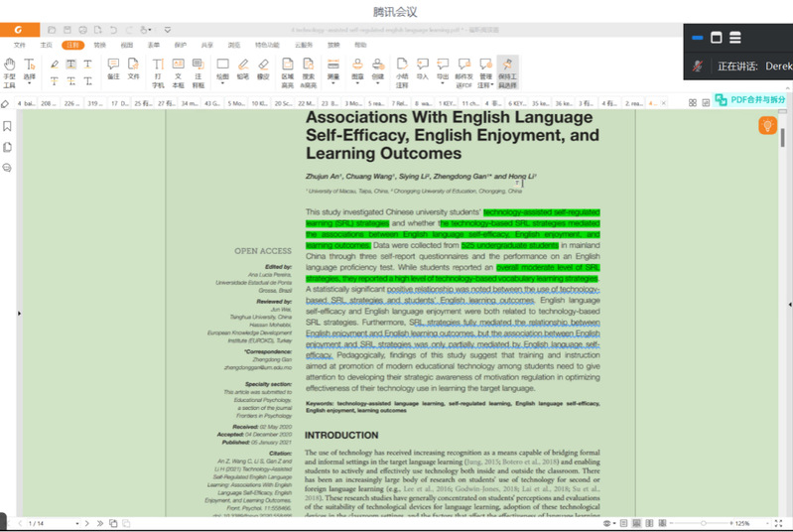Viewport: 793px width, 532px height.
Task: Select the Callout (注释框) tool
Action: (198, 72)
